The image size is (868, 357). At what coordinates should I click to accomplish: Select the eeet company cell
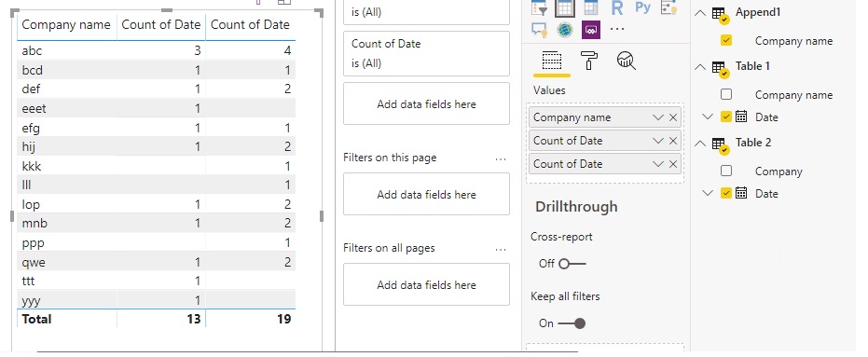[34, 108]
